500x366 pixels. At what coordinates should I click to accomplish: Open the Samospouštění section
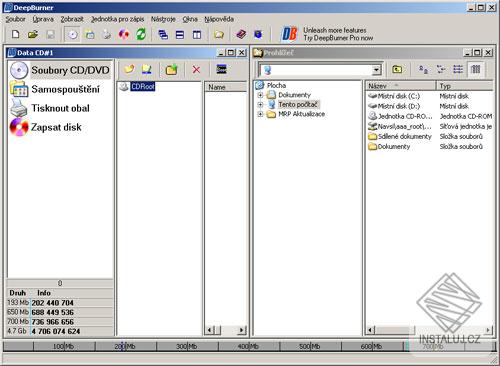point(55,89)
